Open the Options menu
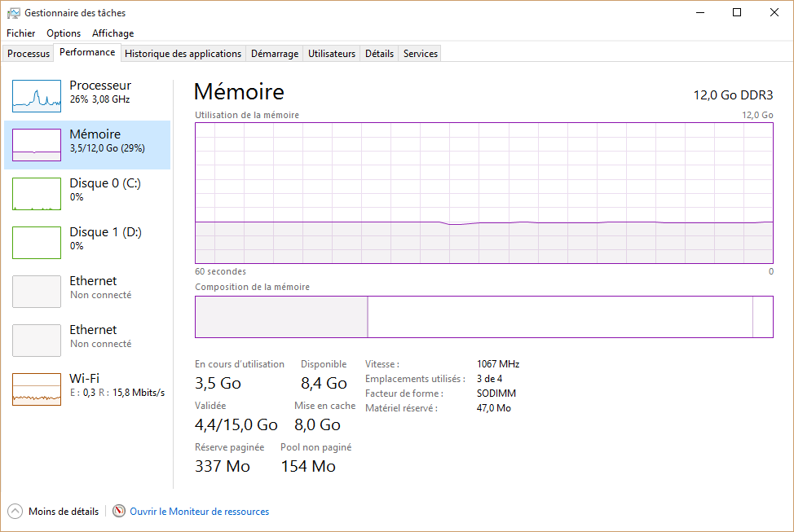The image size is (794, 532). tap(64, 33)
